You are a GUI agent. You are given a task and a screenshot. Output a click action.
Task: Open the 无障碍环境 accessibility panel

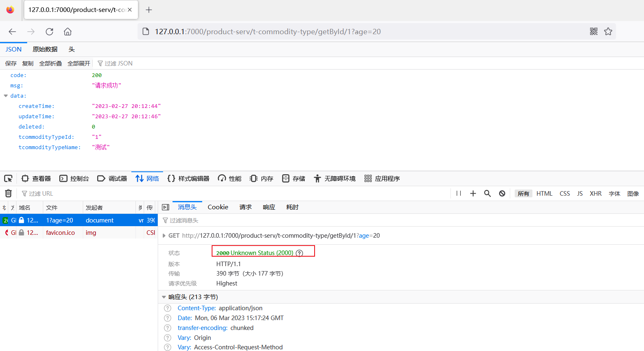coord(335,178)
